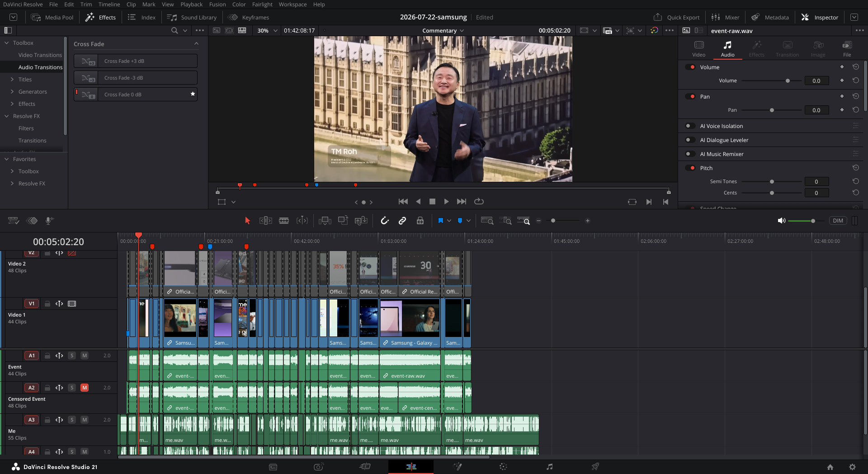The height and width of the screenshot is (474, 868).
Task: Click the Replace Clip edit icon
Action: pos(361,221)
